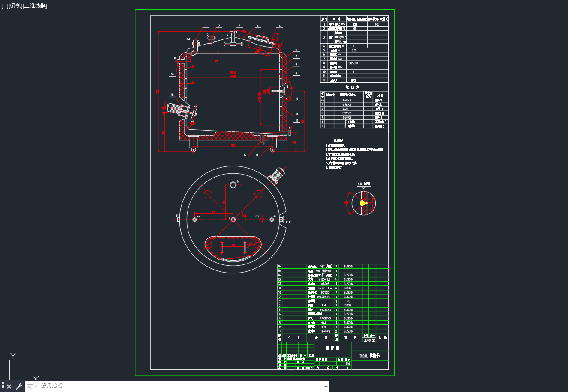Expand command history with the up arrow
Viewport: 568px width, 392px height.
(326, 386)
